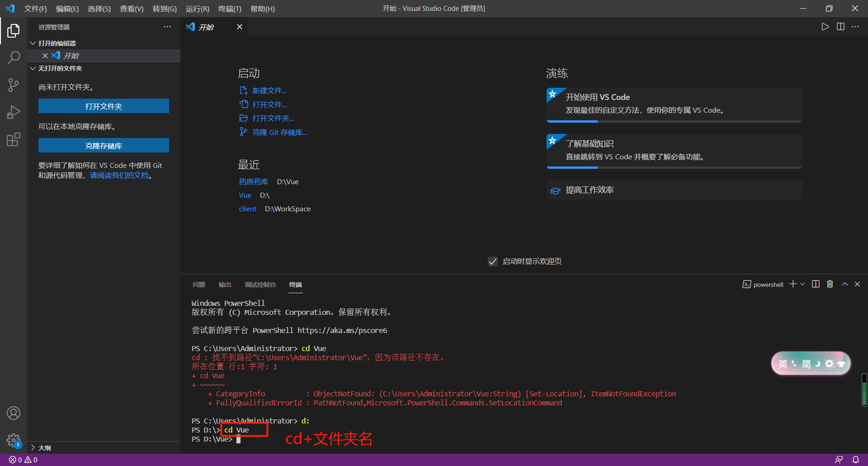Click the 开始使用 VS Code progress bar
The image size is (868, 466).
coord(572,121)
